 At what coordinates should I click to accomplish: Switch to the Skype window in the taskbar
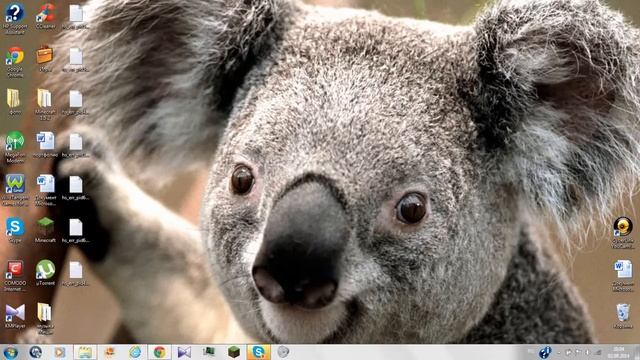coord(258,352)
